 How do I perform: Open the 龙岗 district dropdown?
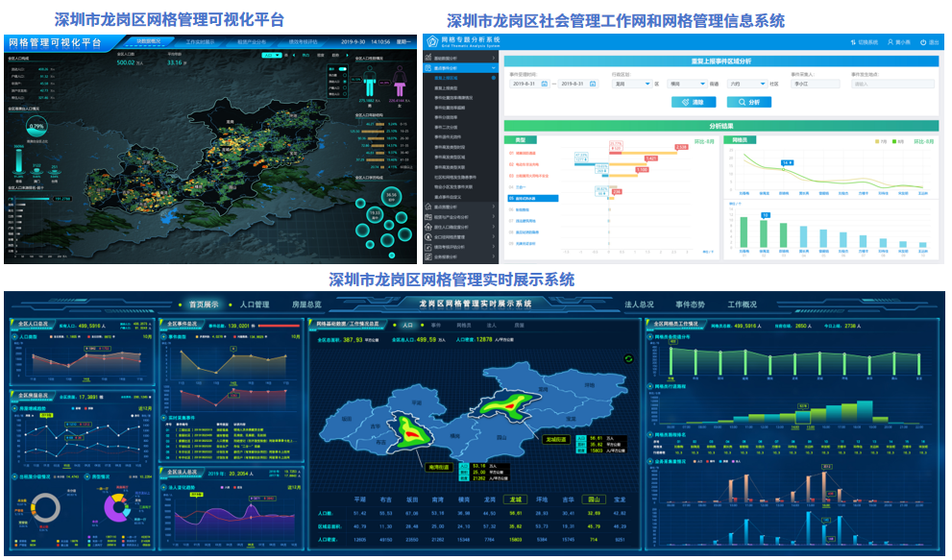pyautogui.click(x=632, y=84)
